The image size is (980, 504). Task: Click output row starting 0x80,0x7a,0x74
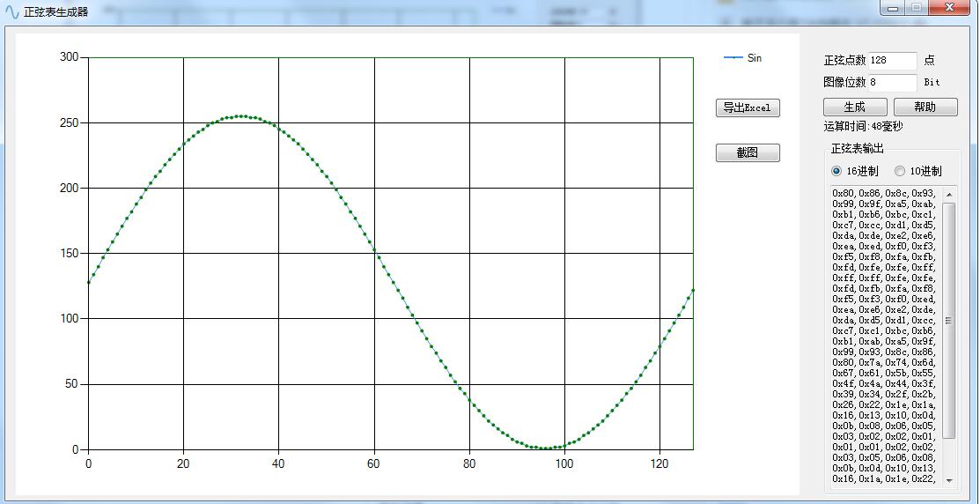point(884,362)
